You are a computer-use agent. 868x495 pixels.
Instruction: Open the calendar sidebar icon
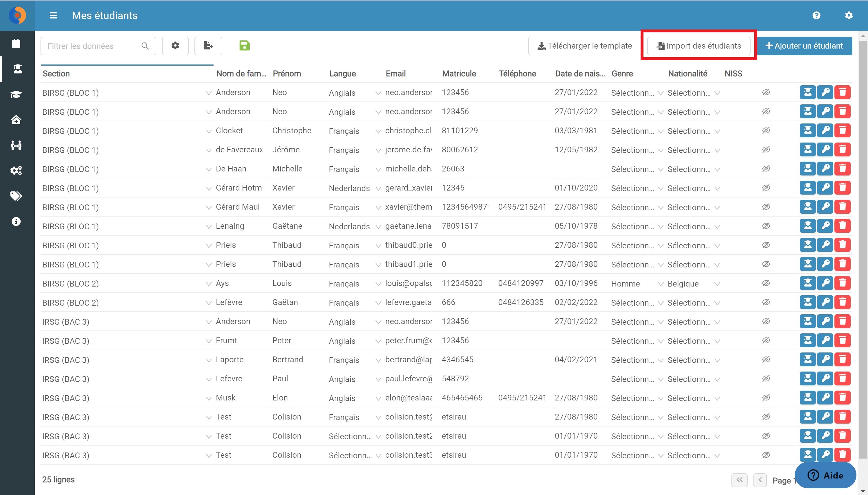pyautogui.click(x=16, y=43)
